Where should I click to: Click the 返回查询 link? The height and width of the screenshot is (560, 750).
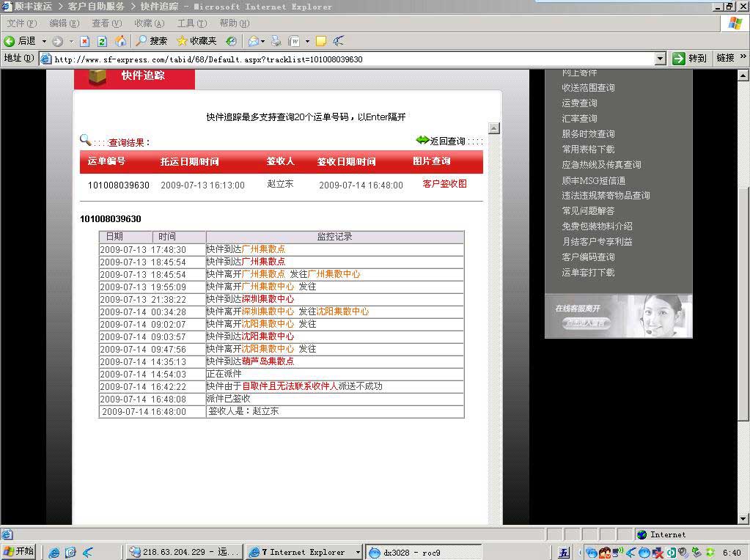point(446,141)
